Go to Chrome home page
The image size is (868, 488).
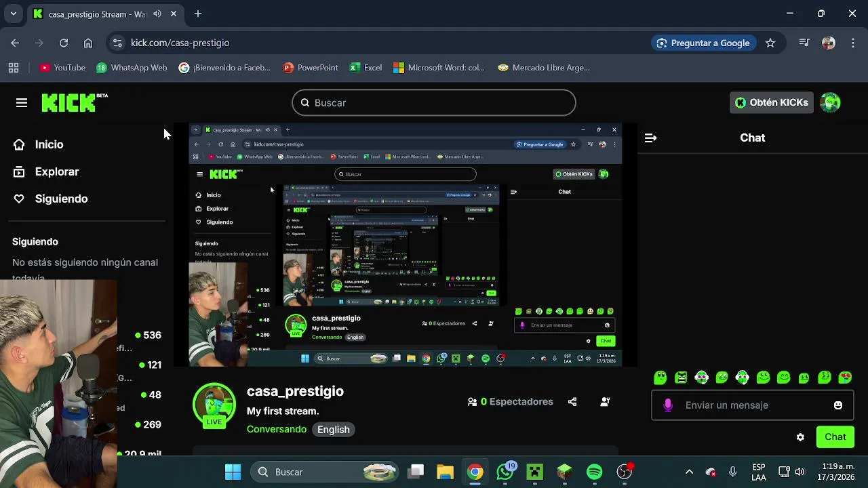(x=88, y=43)
